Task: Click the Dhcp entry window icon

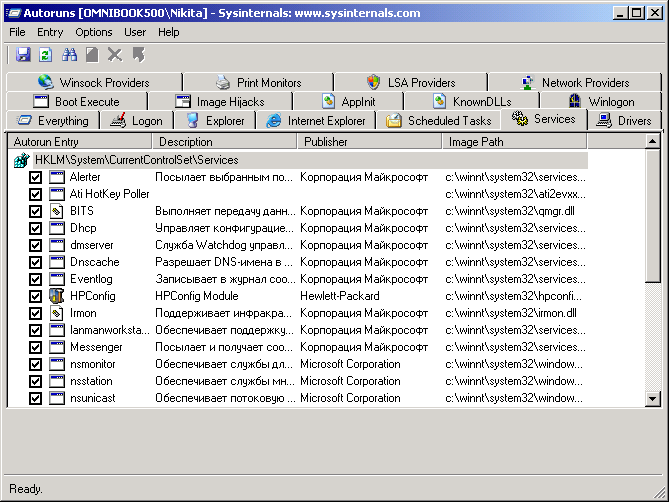Action: (56, 228)
